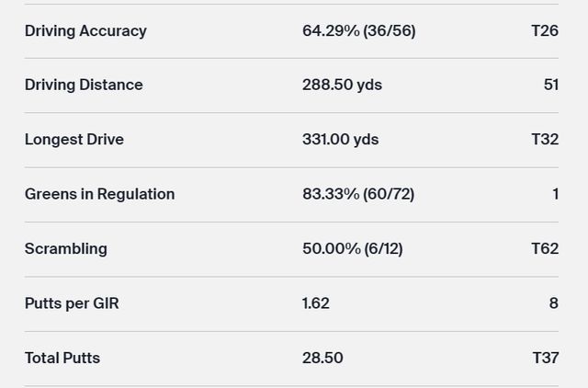This screenshot has height=388, width=588.
Task: Click the 83.33% (60/72) greens value
Action: point(358,194)
